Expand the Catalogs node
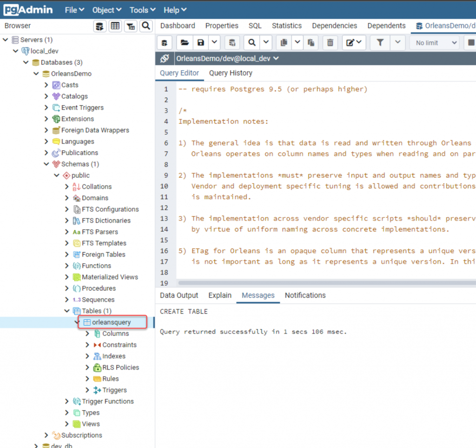This screenshot has width=476, height=448. point(46,97)
